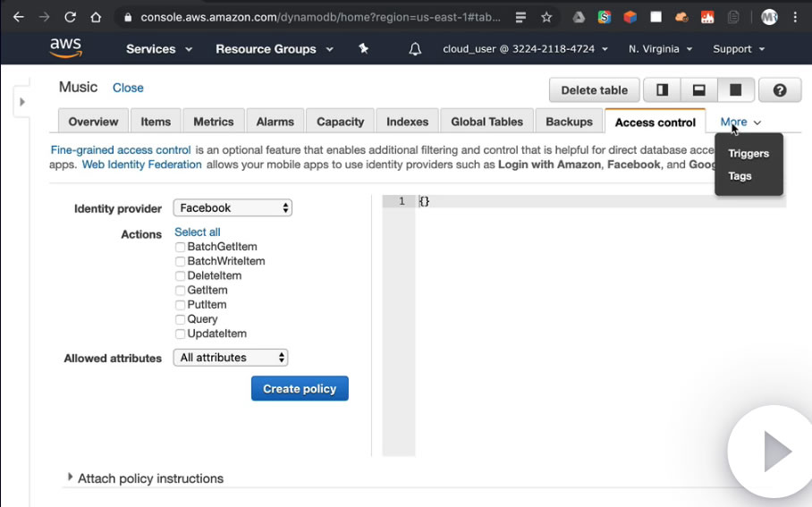Viewport: 812px width, 507px height.
Task: Reload the page with browser refresh icon
Action: tap(70, 17)
